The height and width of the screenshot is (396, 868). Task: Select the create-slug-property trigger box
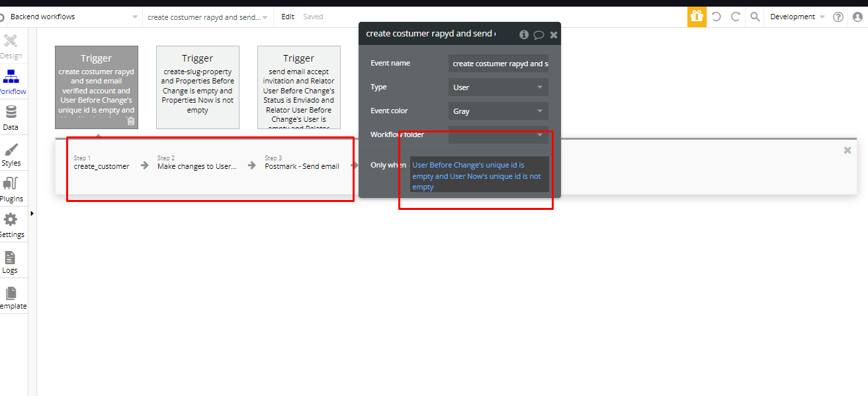(198, 87)
